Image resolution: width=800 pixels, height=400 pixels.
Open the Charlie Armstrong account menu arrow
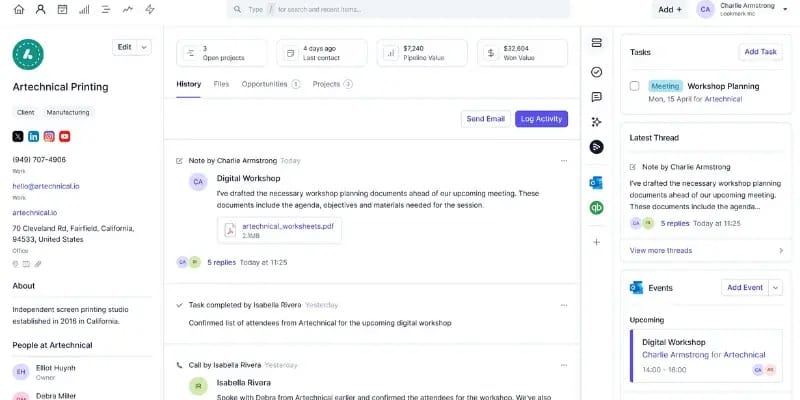tap(785, 9)
